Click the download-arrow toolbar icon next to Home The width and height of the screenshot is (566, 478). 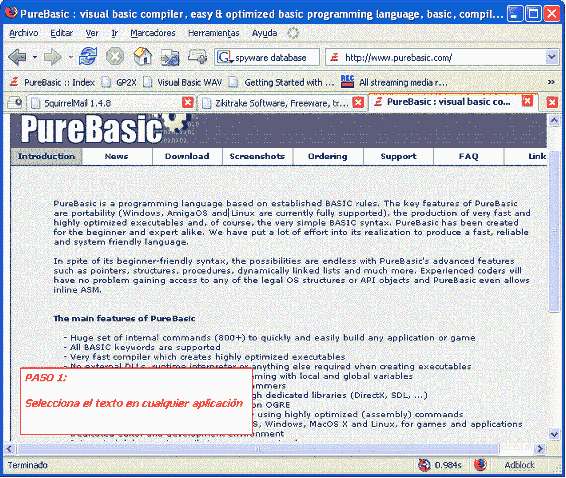[x=170, y=57]
